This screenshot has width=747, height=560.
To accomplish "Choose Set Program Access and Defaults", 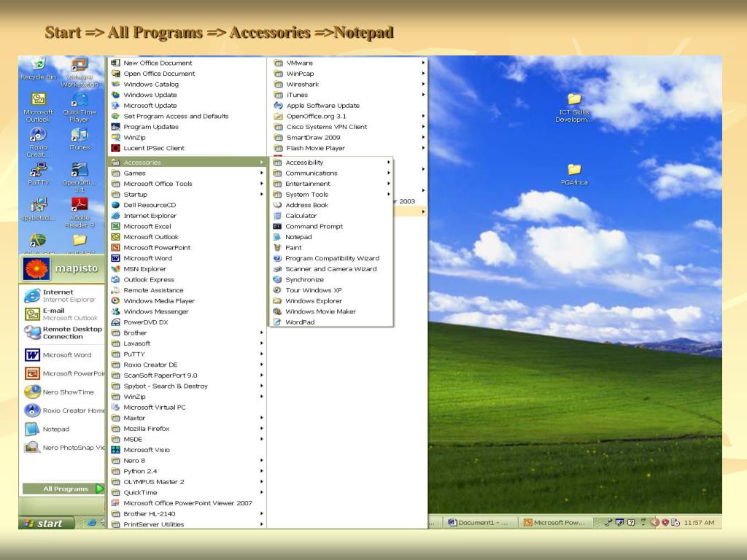I will pyautogui.click(x=187, y=116).
